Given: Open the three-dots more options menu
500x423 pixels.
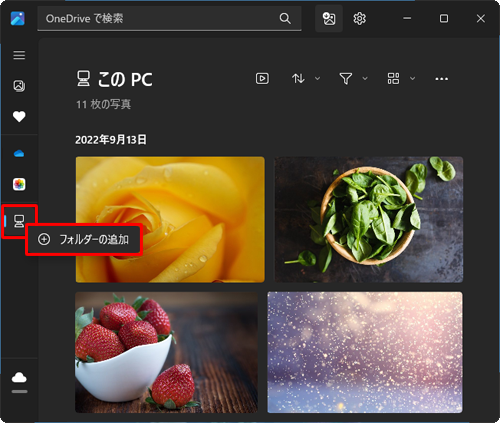Looking at the screenshot, I should click(x=441, y=79).
